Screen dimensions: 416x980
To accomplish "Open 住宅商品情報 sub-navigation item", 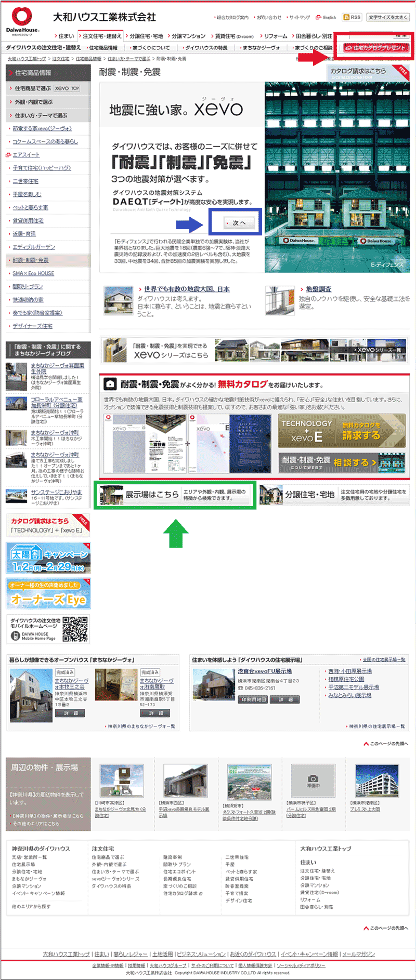I will coord(102,48).
